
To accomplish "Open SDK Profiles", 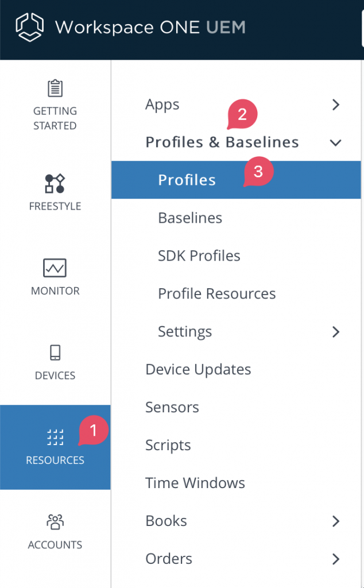I will [x=199, y=256].
